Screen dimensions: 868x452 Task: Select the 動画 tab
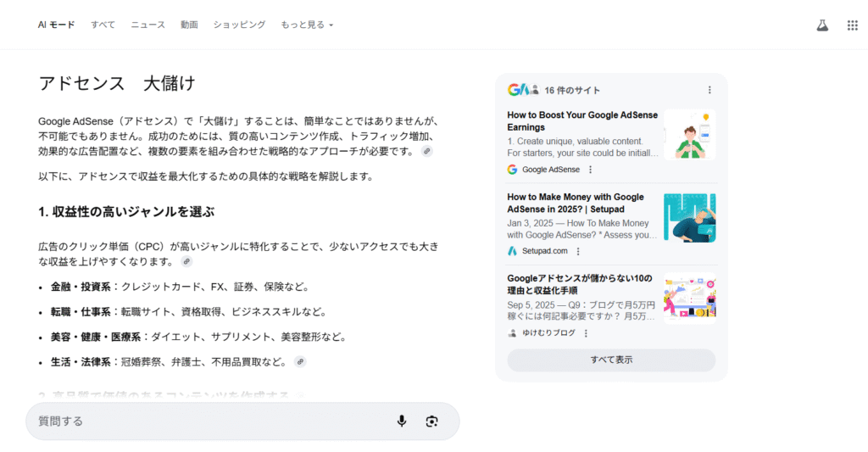point(189,25)
